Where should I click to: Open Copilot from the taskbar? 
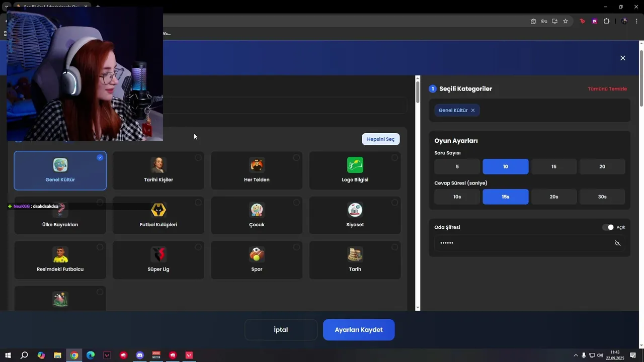pyautogui.click(x=41, y=355)
